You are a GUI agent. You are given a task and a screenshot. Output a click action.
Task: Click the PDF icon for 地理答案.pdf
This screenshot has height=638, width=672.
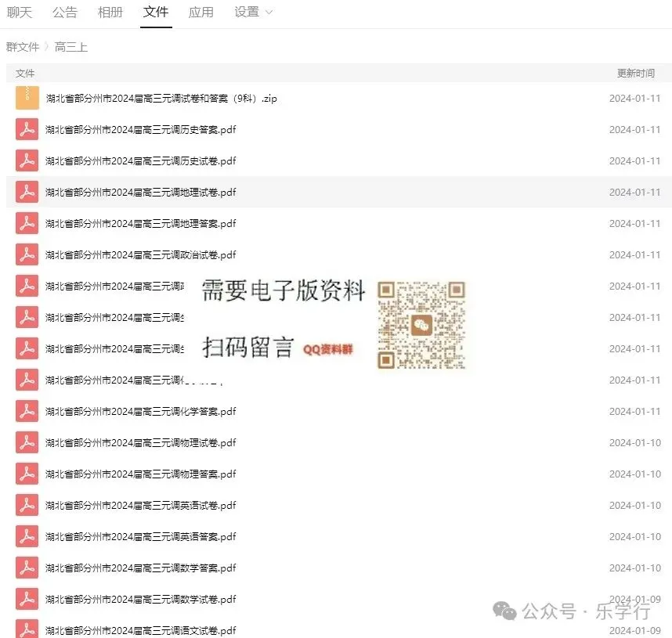[27, 223]
